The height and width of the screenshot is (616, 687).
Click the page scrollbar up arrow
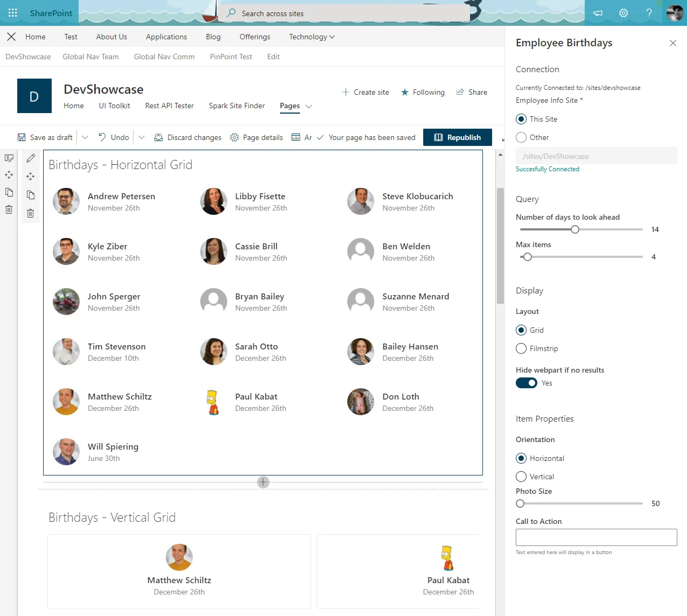[500, 155]
